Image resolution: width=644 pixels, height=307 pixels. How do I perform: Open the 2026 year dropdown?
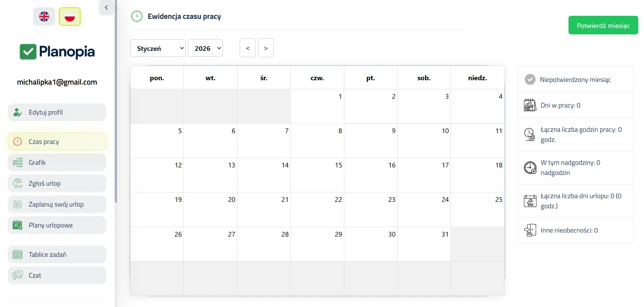pyautogui.click(x=205, y=48)
